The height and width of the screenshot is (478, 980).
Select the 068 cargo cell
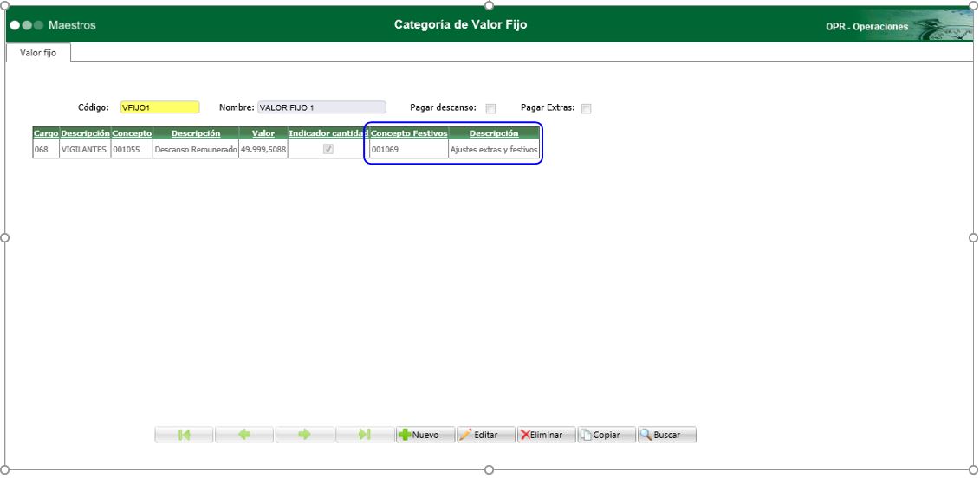point(46,149)
